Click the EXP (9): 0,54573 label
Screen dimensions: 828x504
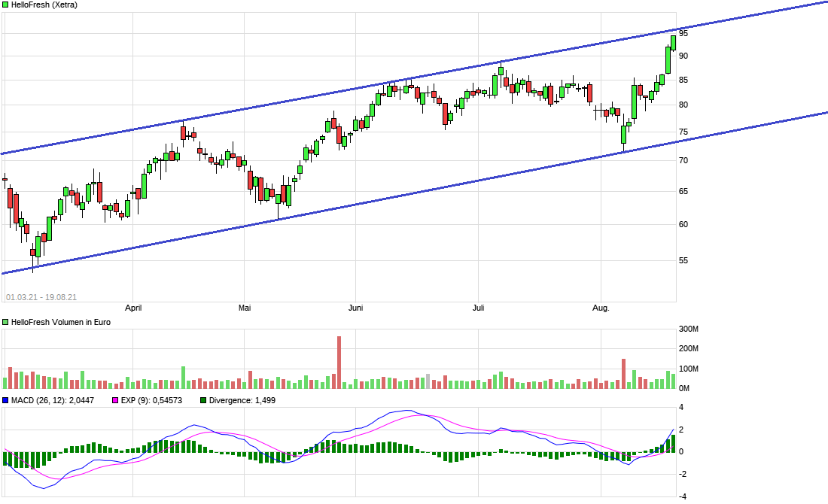151,400
